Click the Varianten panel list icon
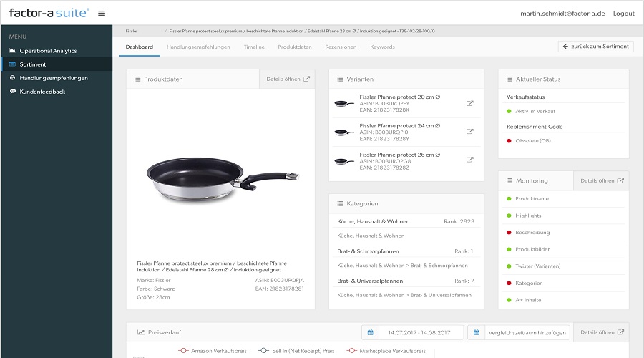Viewport: 644px width, 358px height. click(340, 79)
